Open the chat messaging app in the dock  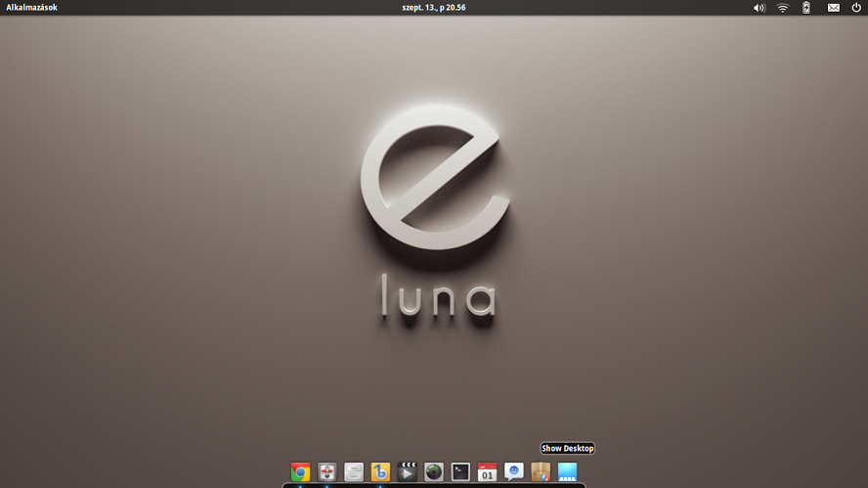[x=514, y=472]
